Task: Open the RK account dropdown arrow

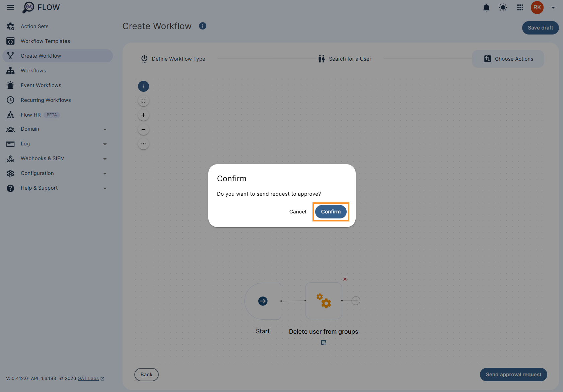Action: [x=553, y=7]
